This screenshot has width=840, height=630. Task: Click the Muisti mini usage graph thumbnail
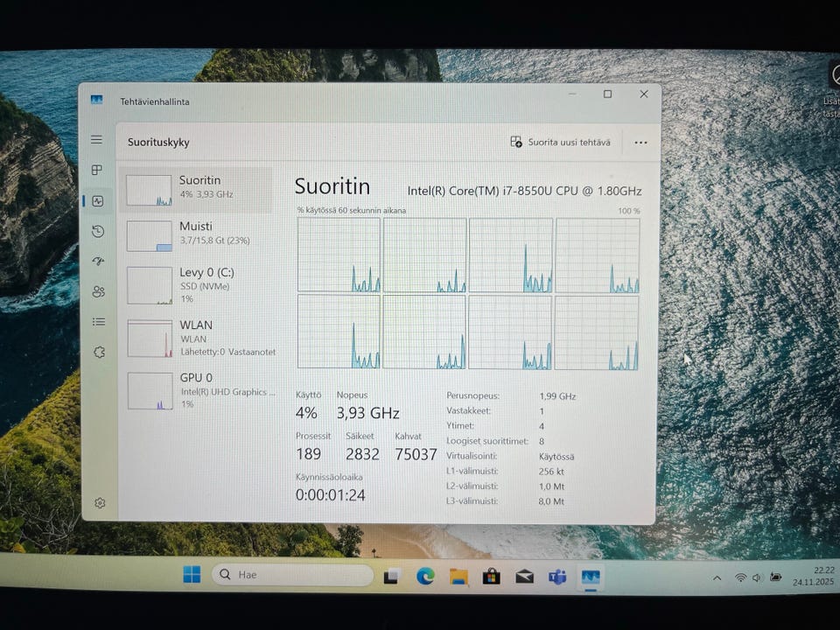150,236
